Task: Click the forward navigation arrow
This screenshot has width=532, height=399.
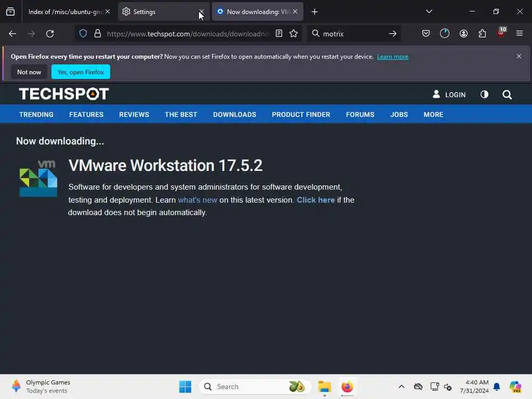Action: coord(31,34)
